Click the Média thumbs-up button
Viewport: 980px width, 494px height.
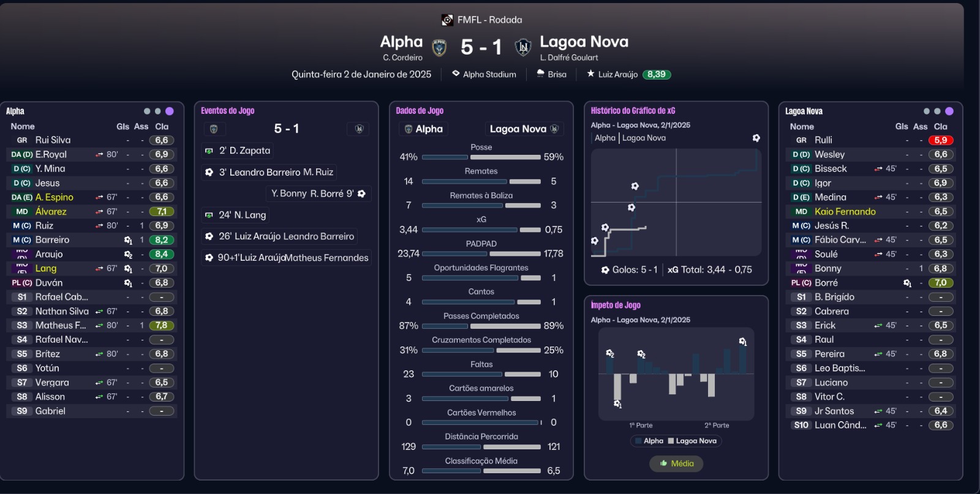[x=676, y=463]
